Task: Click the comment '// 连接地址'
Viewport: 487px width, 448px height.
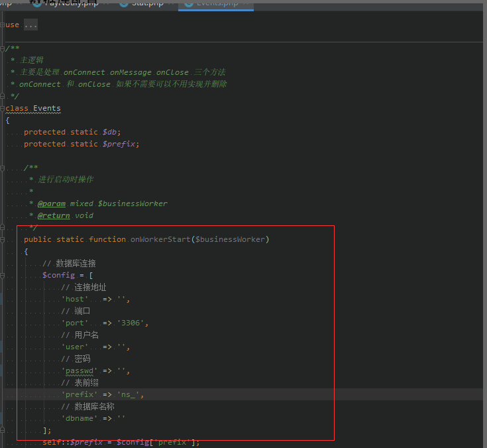Action: [83, 288]
